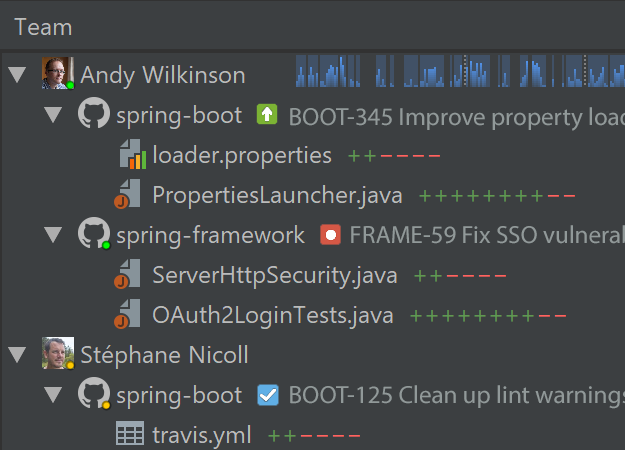625x450 pixels.
Task: Click Stéphane Nicoll's avatar photo
Action: coord(58,353)
